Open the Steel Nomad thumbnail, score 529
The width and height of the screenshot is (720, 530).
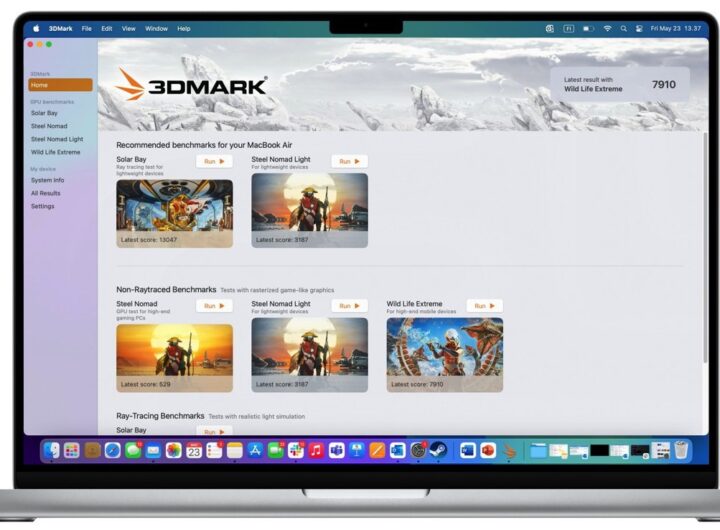click(174, 358)
